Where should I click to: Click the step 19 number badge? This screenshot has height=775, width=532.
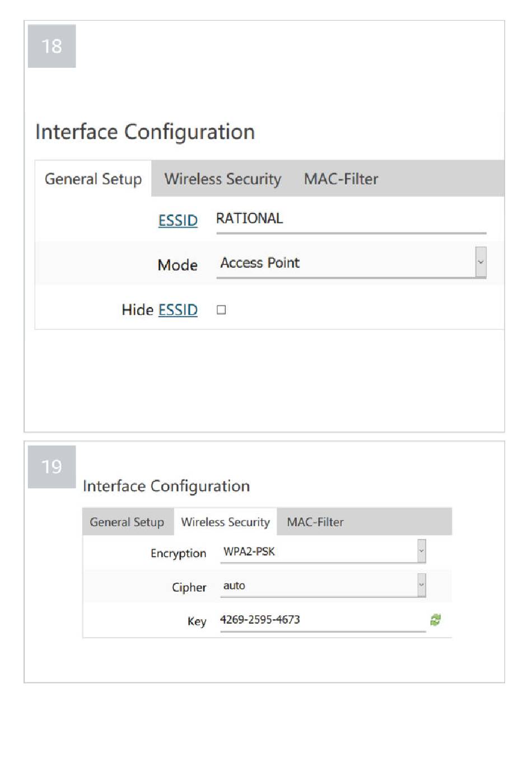(x=52, y=467)
